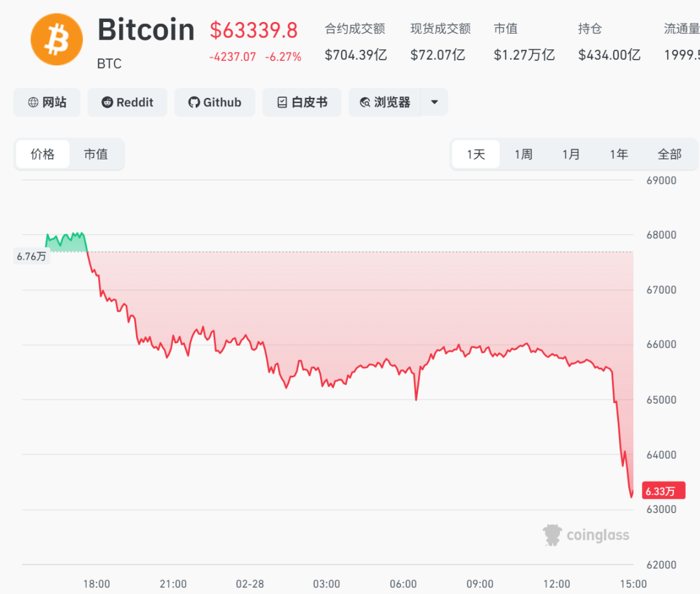Click the red 6.33万 price tag

click(x=663, y=491)
